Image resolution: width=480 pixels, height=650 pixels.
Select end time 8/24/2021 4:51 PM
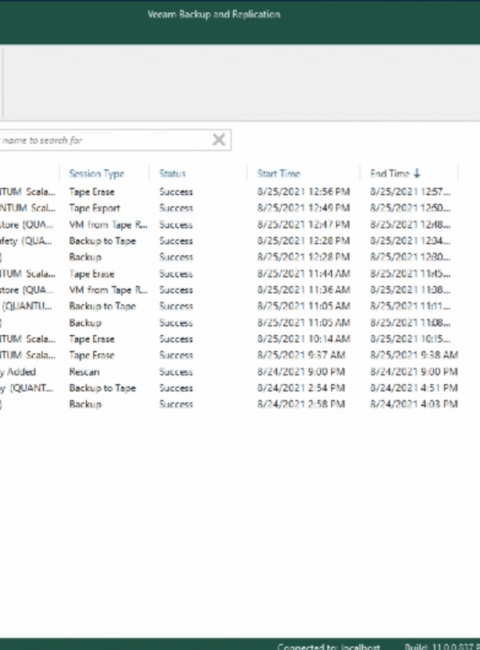414,388
